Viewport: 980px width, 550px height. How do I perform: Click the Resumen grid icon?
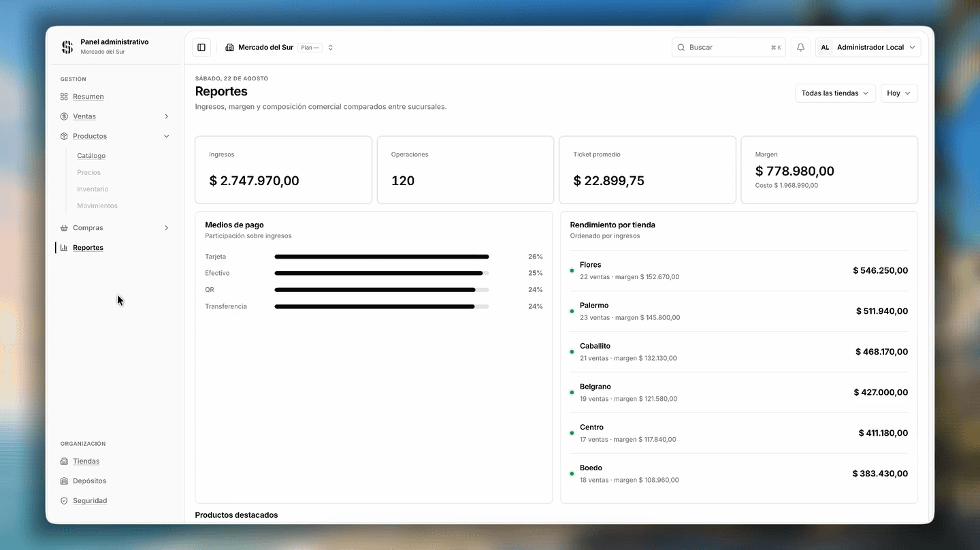point(64,97)
